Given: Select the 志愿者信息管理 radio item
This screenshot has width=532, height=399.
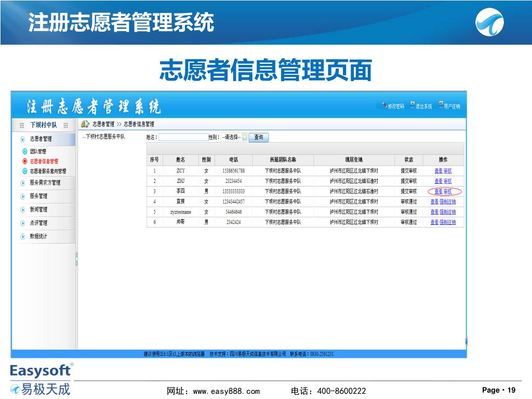Looking at the screenshot, I should pos(25,161).
